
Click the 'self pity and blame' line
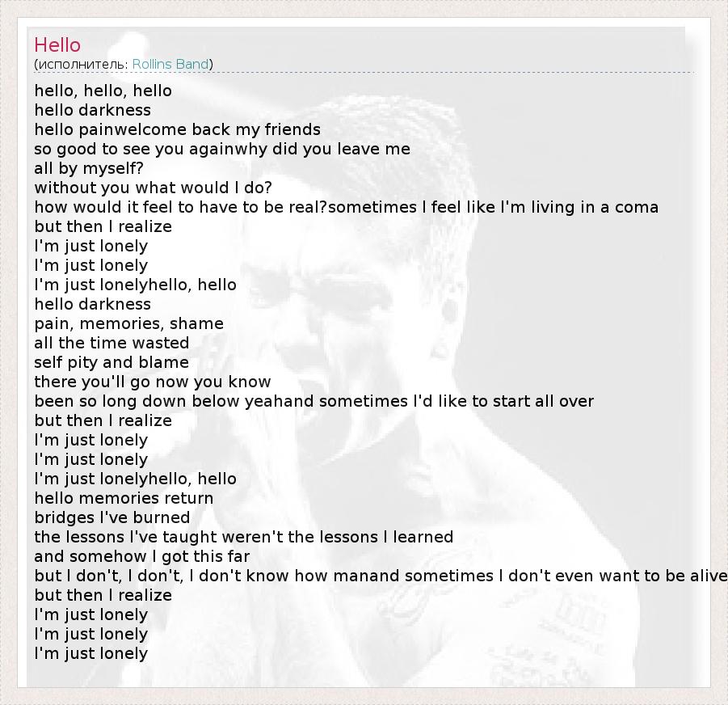click(x=112, y=362)
